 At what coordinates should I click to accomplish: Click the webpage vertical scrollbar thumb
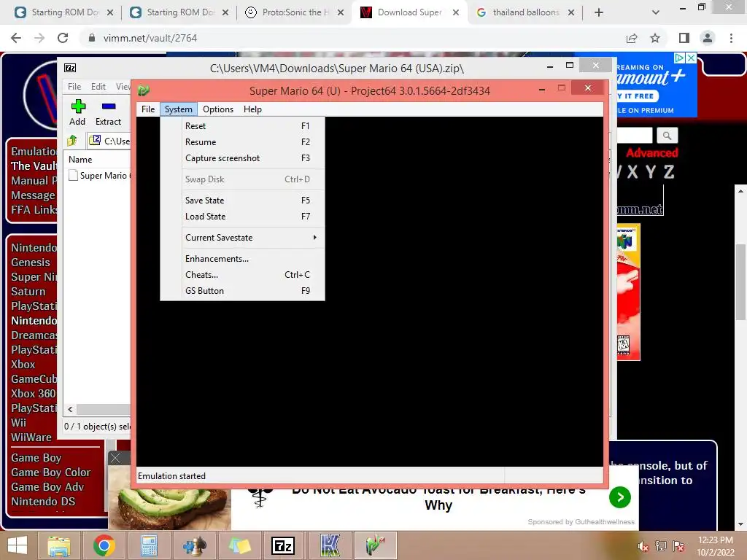(740, 282)
